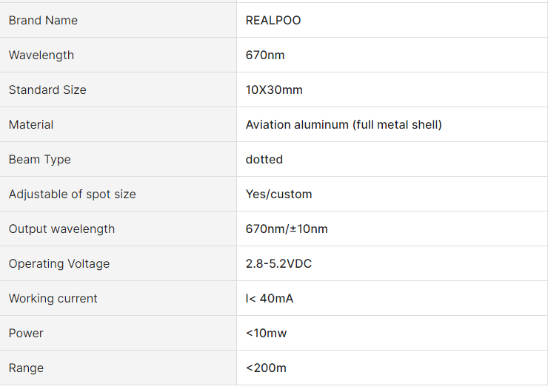Click the Material row label
This screenshot has width=548, height=392.
[31, 125]
